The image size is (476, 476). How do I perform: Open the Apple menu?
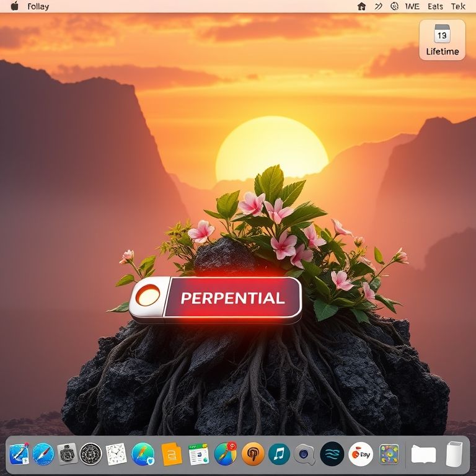(14, 6)
